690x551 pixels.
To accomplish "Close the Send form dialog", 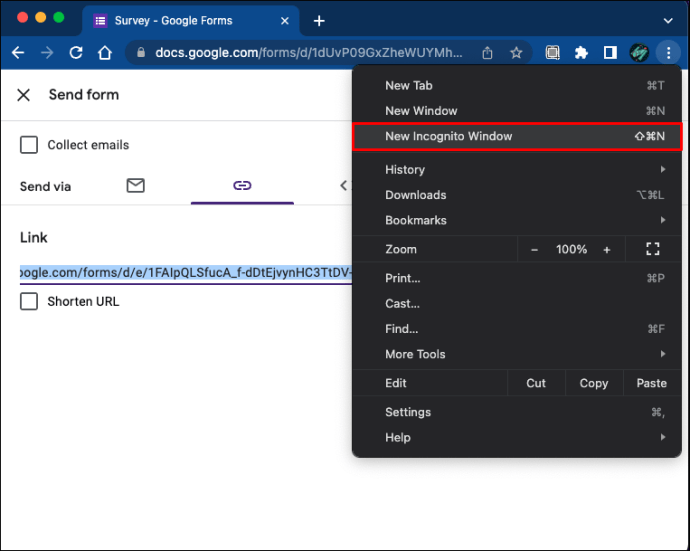I will 24,95.
